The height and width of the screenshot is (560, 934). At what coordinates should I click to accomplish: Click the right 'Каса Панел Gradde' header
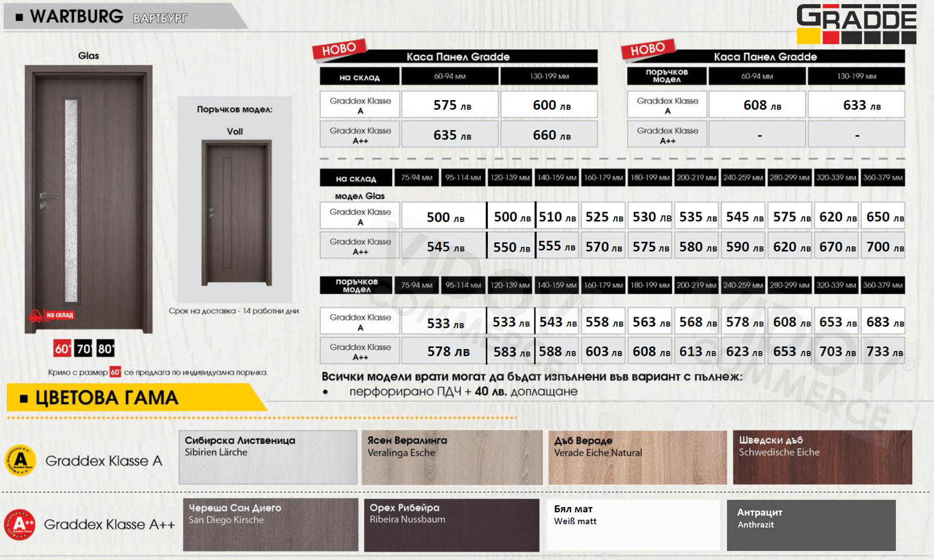[765, 57]
